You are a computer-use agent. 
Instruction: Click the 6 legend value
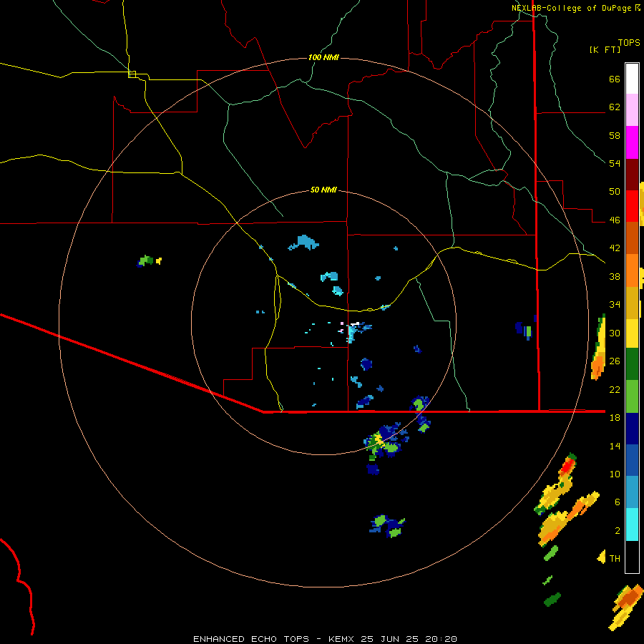(618, 502)
